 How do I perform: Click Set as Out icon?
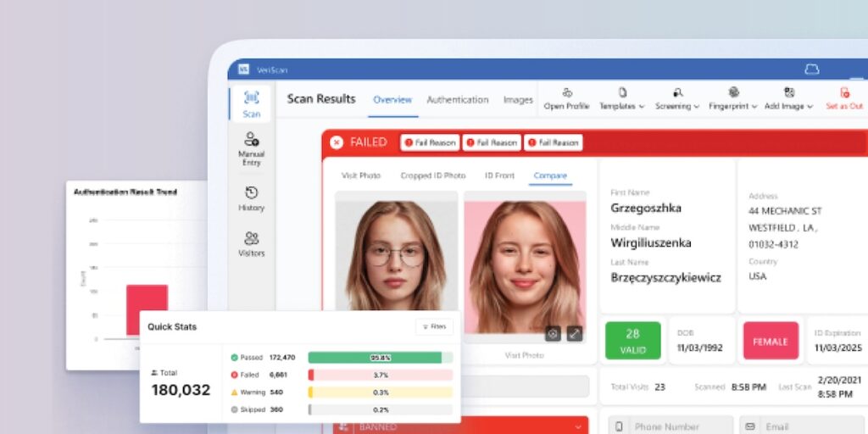[x=844, y=93]
